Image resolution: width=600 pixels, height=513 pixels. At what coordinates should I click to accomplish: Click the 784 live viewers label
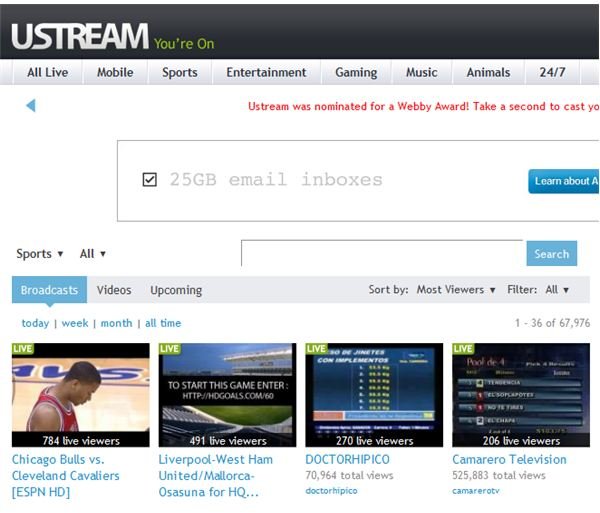pos(81,441)
